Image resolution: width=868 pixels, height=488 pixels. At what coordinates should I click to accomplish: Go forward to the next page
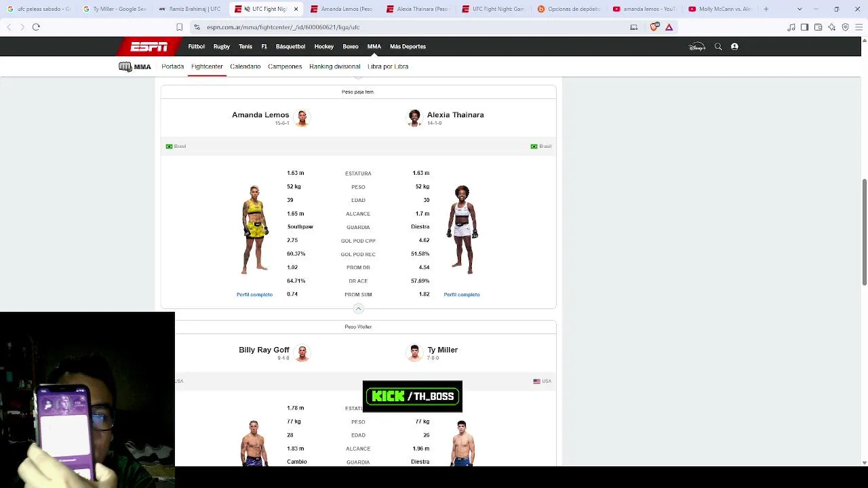[22, 27]
